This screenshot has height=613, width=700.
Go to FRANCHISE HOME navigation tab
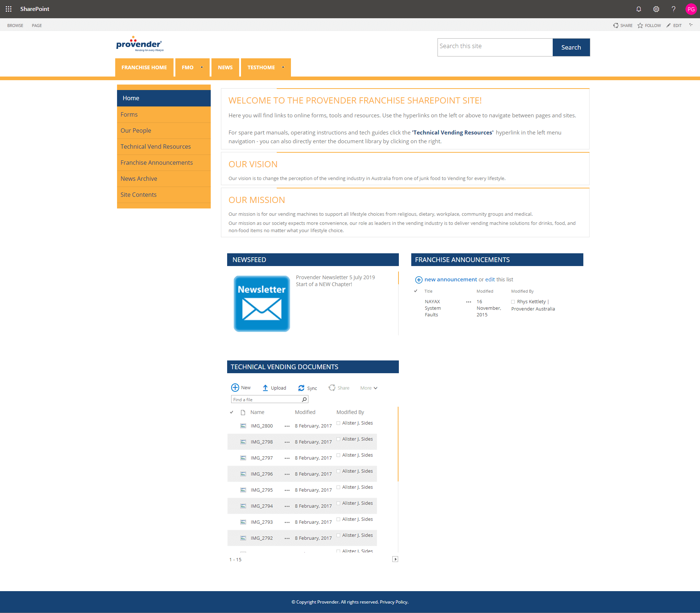point(144,67)
